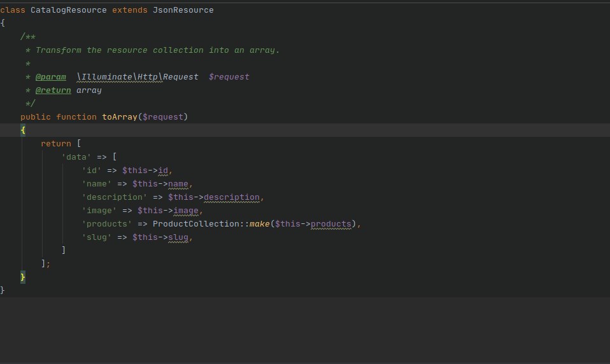Click the ProductCollection class reference
Image resolution: width=610 pixels, height=364 pixels.
pos(195,224)
